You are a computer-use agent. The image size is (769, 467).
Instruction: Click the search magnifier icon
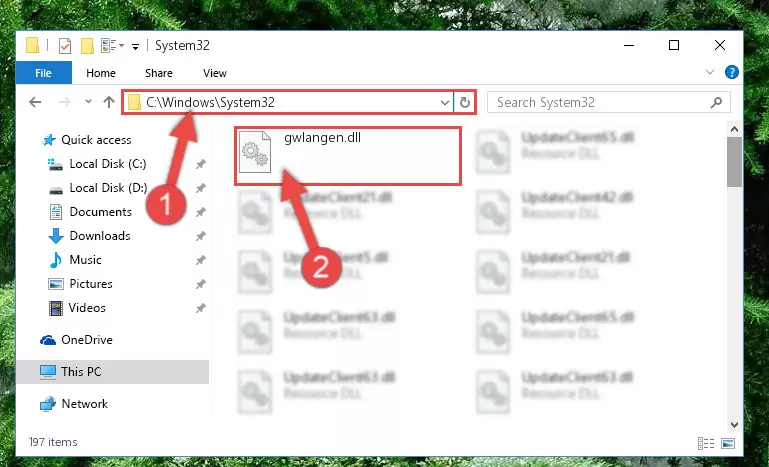[717, 103]
